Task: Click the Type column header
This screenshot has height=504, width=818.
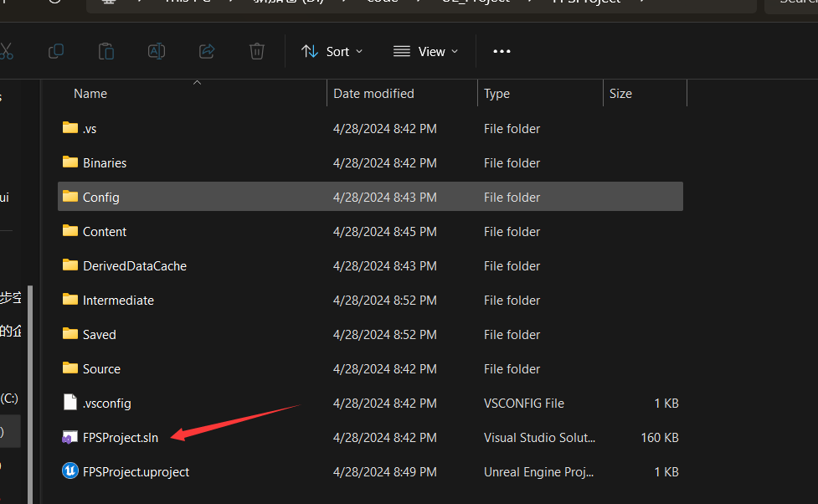Action: click(496, 94)
